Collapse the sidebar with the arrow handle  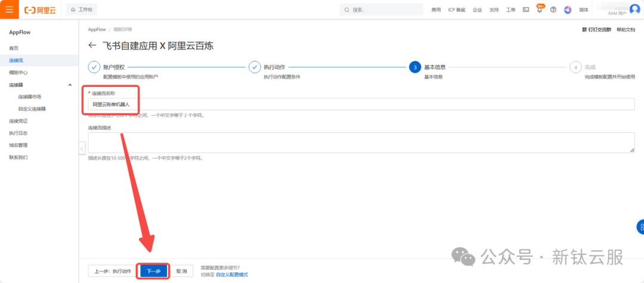pyautogui.click(x=82, y=148)
